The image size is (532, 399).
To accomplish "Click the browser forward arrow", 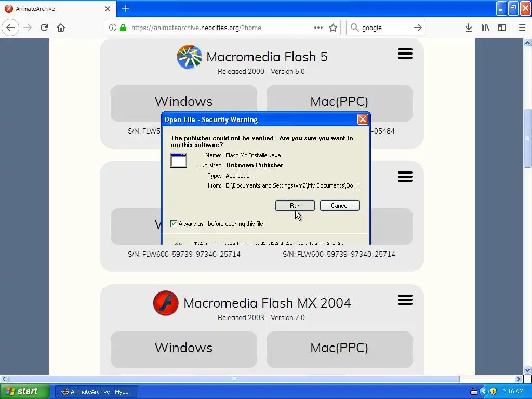I will [28, 28].
